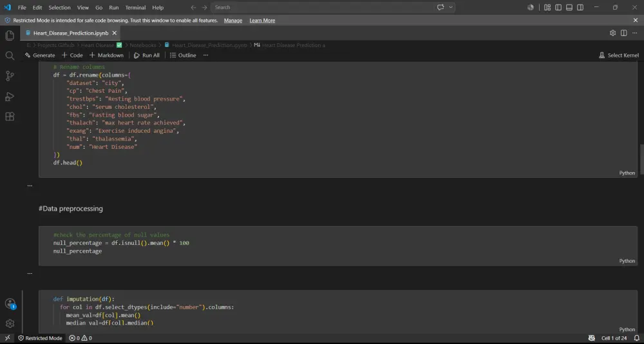Image resolution: width=644 pixels, height=344 pixels.
Task: Click the VS Code logo icon
Action: pos(7,7)
